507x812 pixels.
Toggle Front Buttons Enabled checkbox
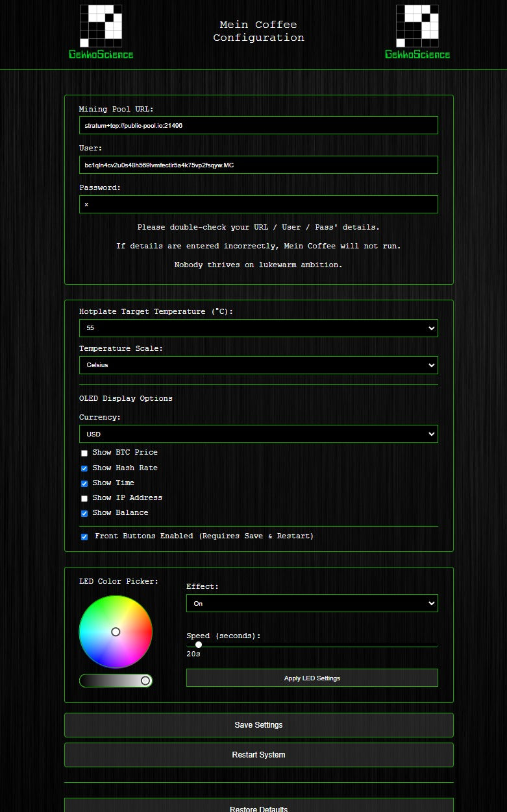pyautogui.click(x=84, y=537)
